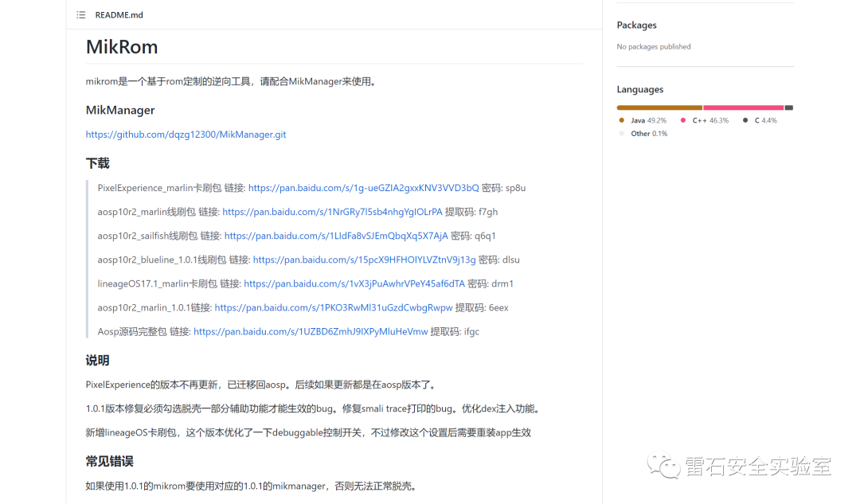Select the C 4.4% language entry
The height and width of the screenshot is (504, 860).
click(760, 121)
